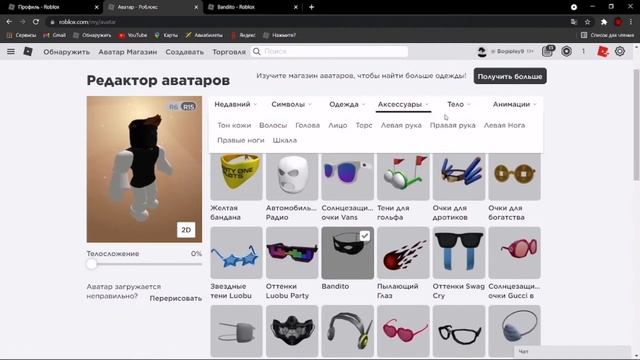This screenshot has width=640, height=360.
Task: Open the hamburger navigation menu
Action: 11,51
